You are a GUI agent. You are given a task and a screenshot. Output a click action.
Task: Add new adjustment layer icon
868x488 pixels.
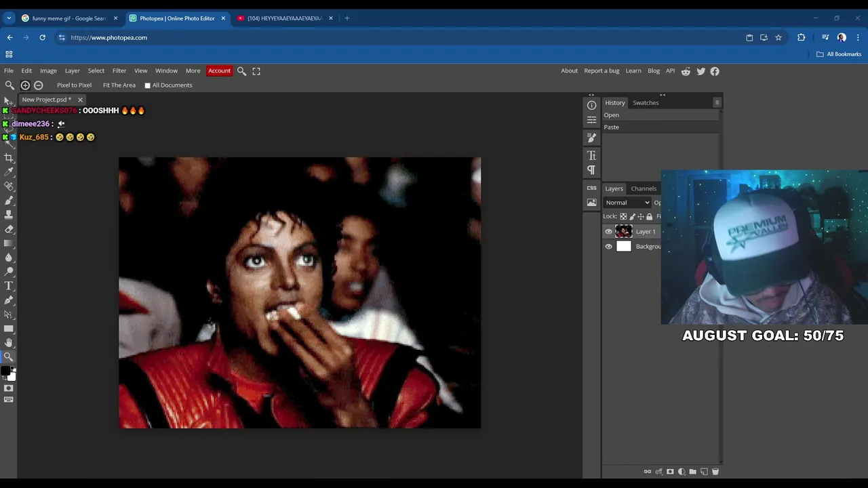(682, 472)
